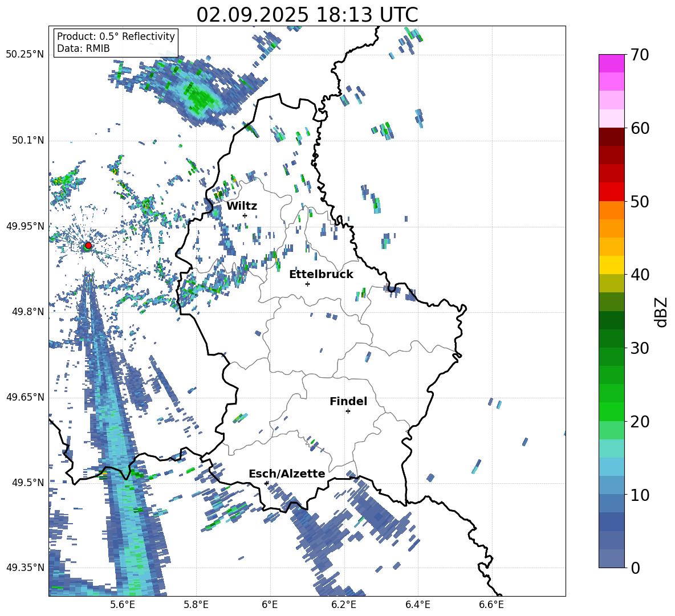Click the 30 colorbar tick value
675x616 pixels.
click(x=639, y=348)
